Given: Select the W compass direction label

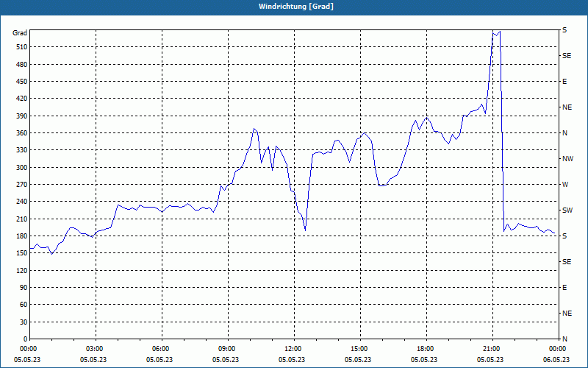Looking at the screenshot, I should [565, 185].
